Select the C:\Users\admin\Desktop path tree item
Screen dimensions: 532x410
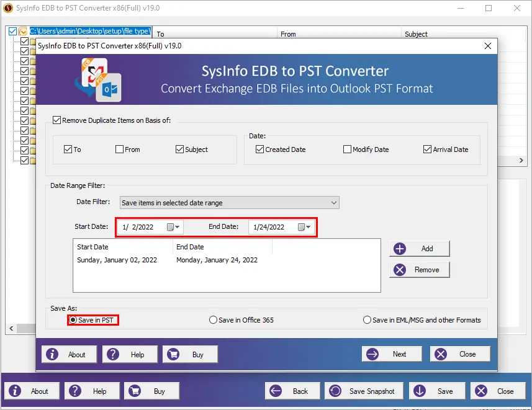(90, 31)
